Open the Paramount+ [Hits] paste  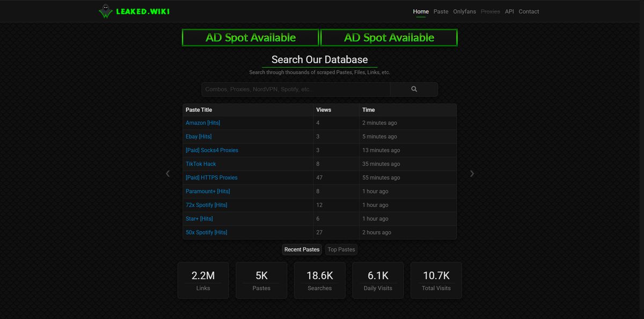(x=207, y=191)
